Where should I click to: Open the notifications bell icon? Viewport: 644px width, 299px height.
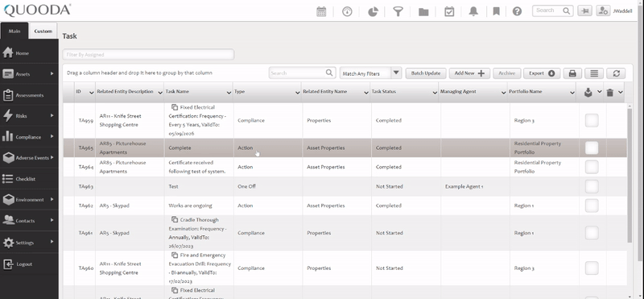473,11
